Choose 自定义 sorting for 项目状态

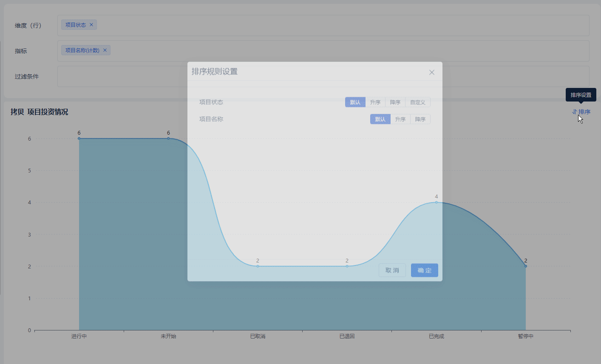(417, 102)
